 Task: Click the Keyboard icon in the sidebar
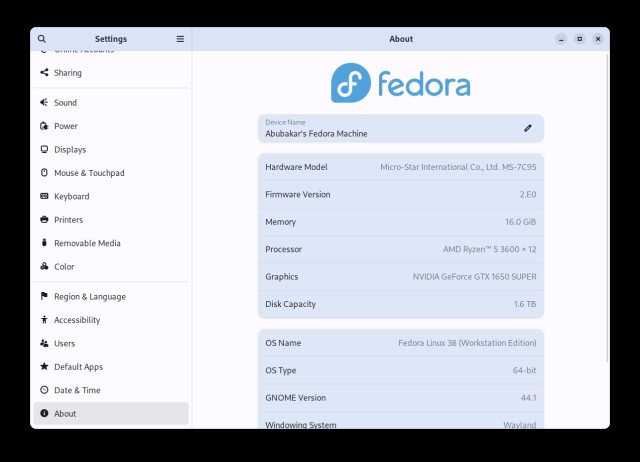coord(44,196)
